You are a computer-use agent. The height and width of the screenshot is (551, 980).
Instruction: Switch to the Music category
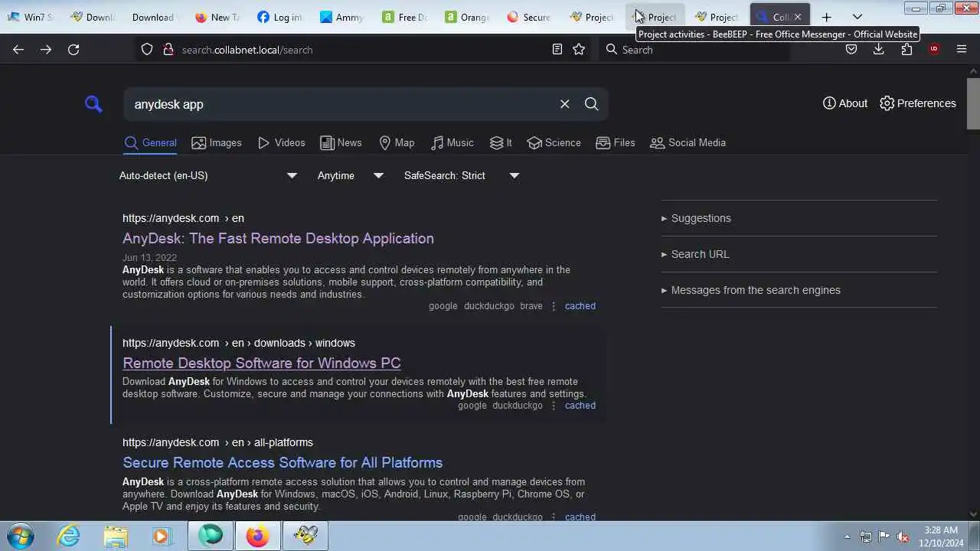click(x=452, y=142)
